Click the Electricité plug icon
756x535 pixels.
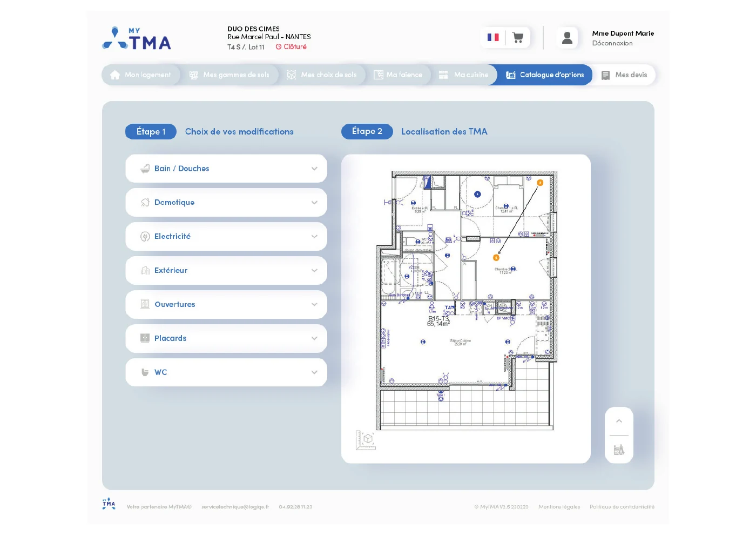click(145, 237)
